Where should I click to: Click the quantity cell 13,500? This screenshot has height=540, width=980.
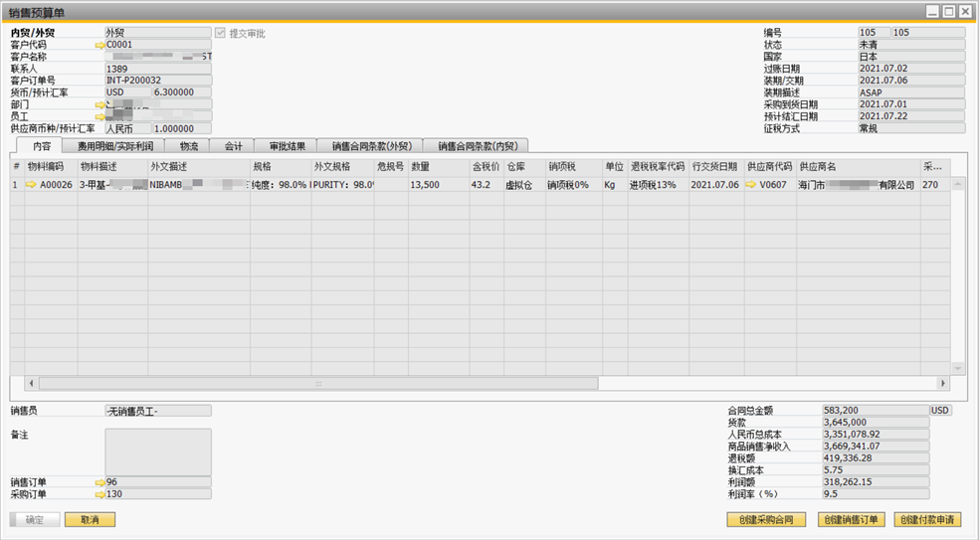coord(439,184)
